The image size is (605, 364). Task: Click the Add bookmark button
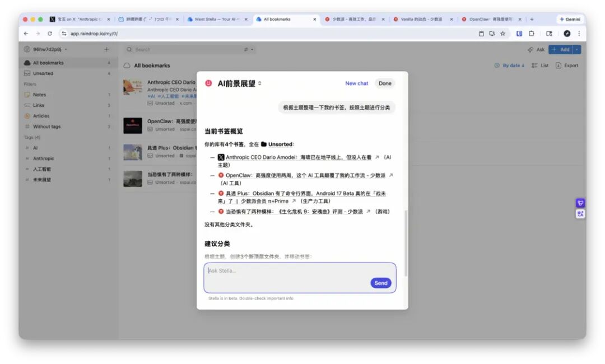tap(561, 49)
